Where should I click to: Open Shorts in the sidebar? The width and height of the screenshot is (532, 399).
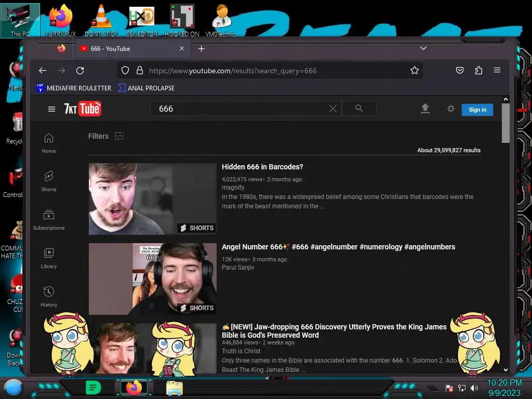tap(49, 181)
